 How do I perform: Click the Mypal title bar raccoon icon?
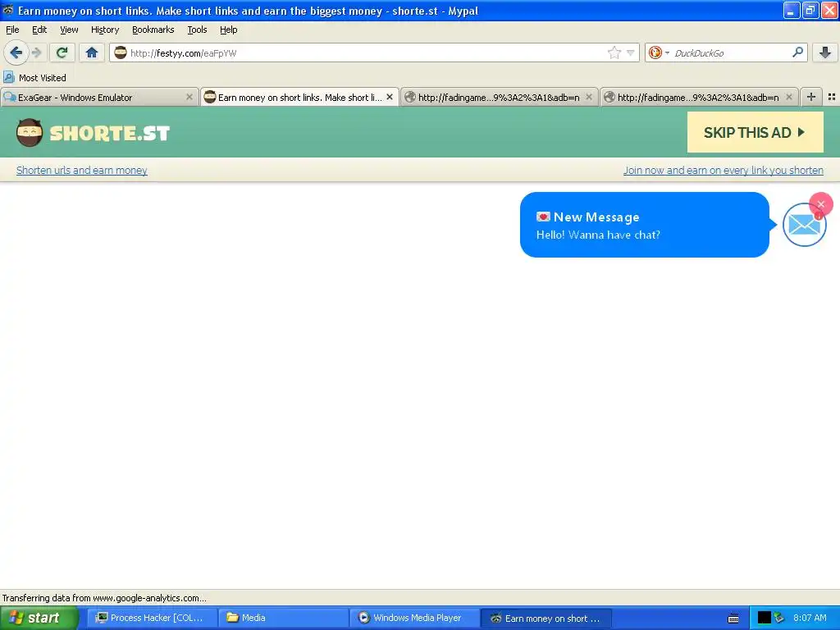tap(7, 10)
